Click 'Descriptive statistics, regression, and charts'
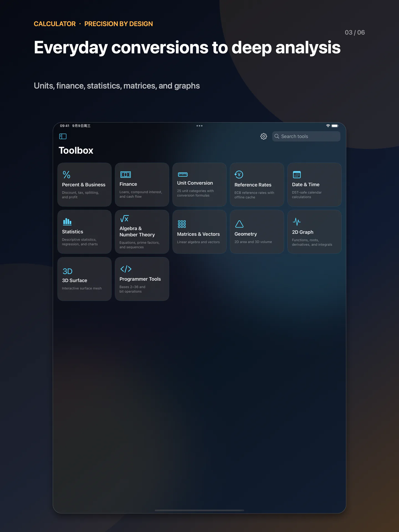399x532 pixels. point(80,242)
